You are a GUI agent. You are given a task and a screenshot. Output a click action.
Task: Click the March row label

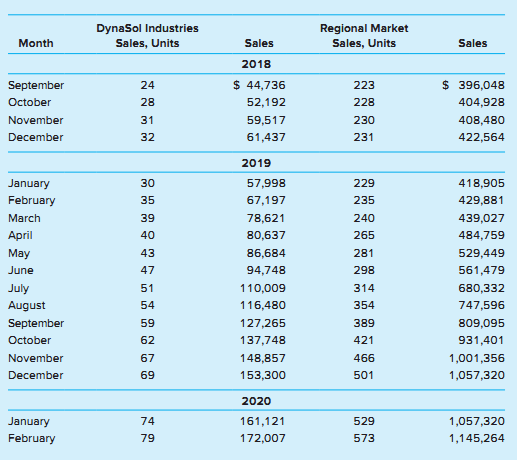(x=24, y=218)
